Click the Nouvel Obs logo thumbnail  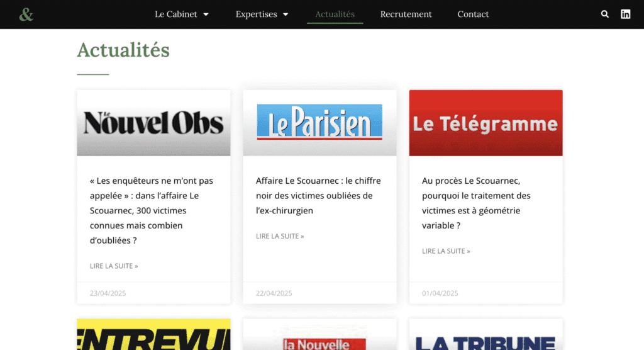153,123
